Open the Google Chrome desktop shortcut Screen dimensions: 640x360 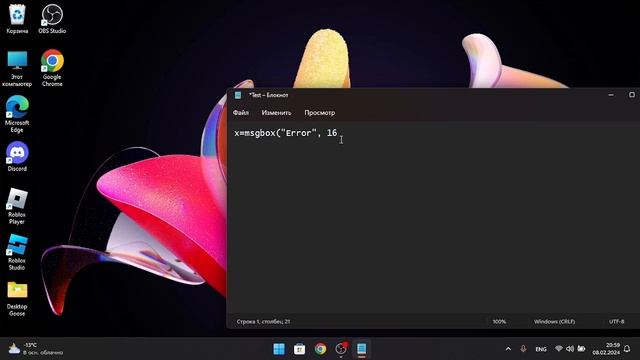coord(52,68)
